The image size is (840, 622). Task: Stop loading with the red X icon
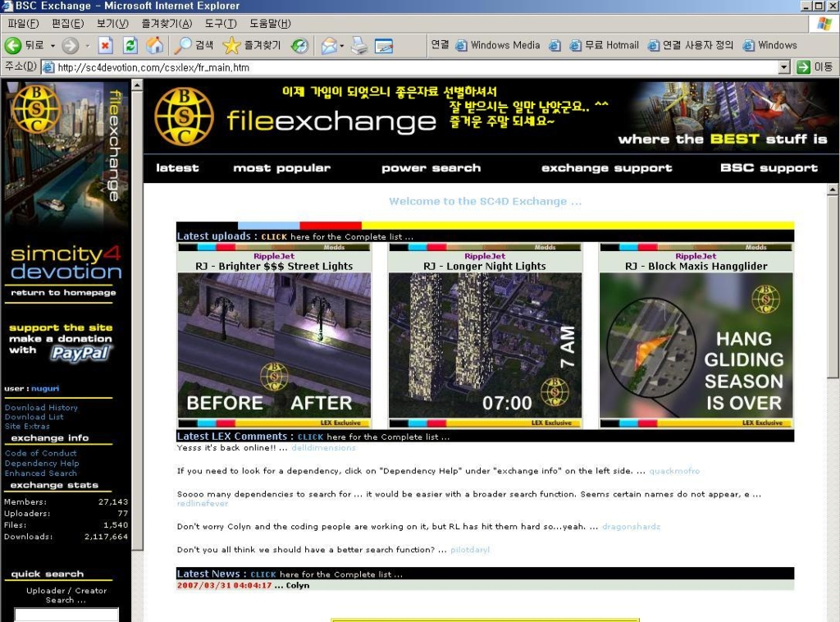tap(106, 45)
